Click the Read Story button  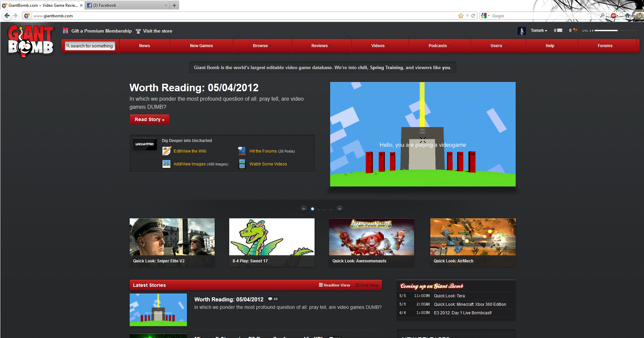pos(150,119)
